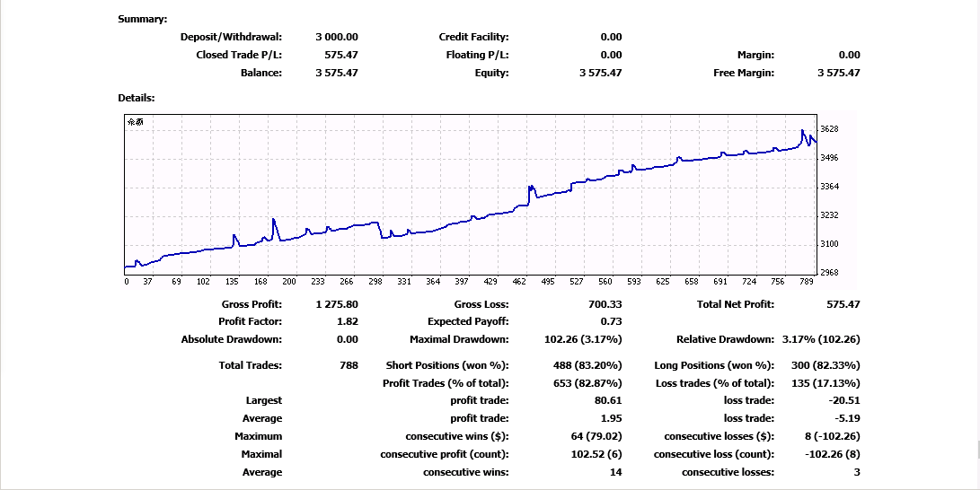Select the Gross Profit value 1 275.80

(337, 304)
